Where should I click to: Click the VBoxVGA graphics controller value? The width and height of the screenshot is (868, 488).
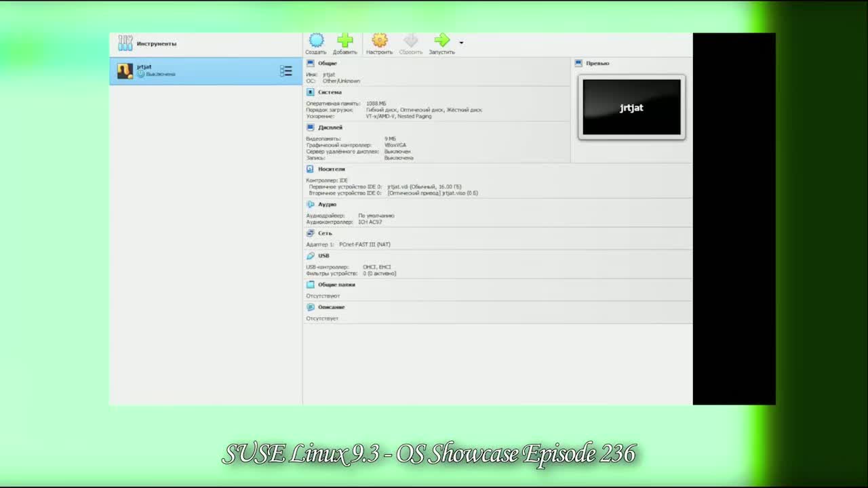point(397,145)
